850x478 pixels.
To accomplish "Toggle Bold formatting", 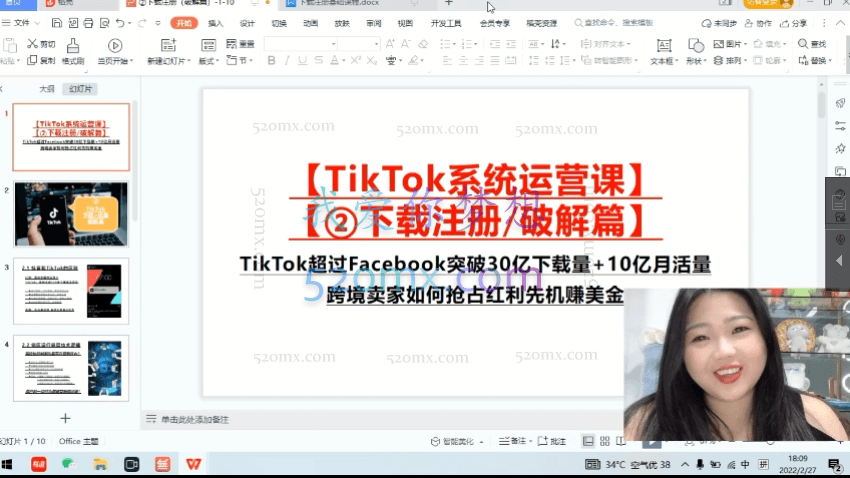I will click(x=271, y=60).
